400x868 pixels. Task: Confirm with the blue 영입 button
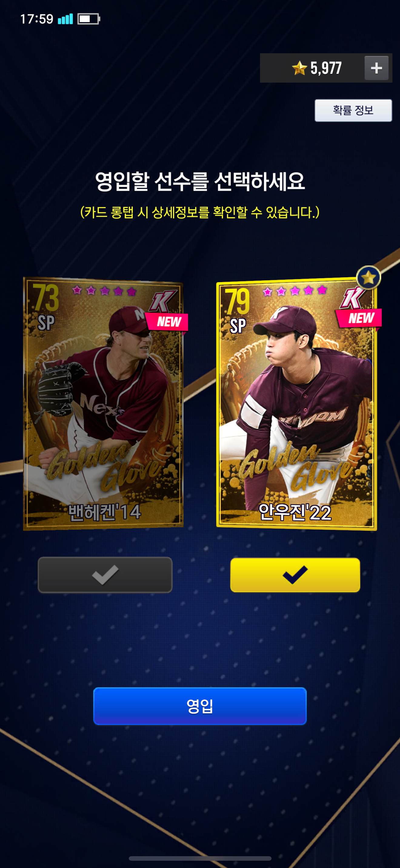(200, 706)
